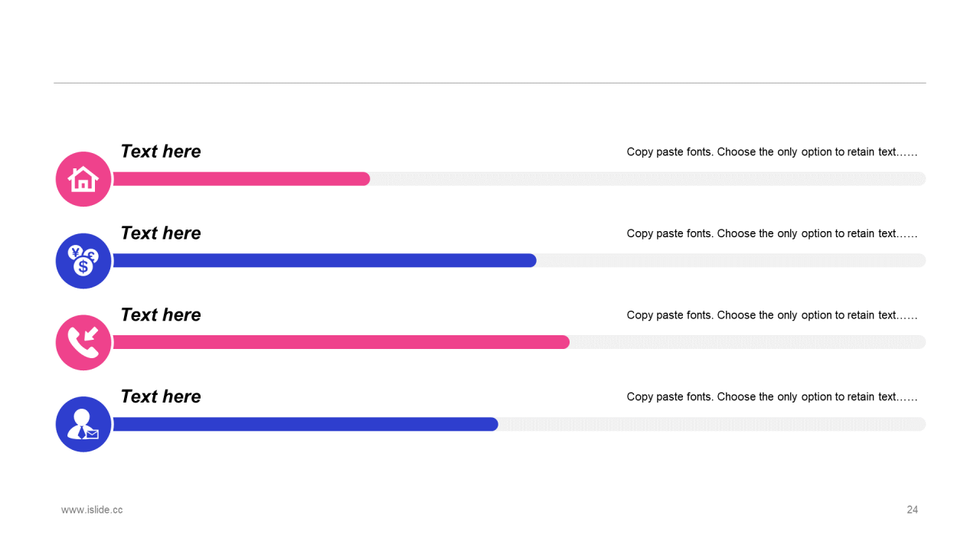Viewport: 980px width, 551px height.
Task: Click the pink house icon circle
Action: 83,179
